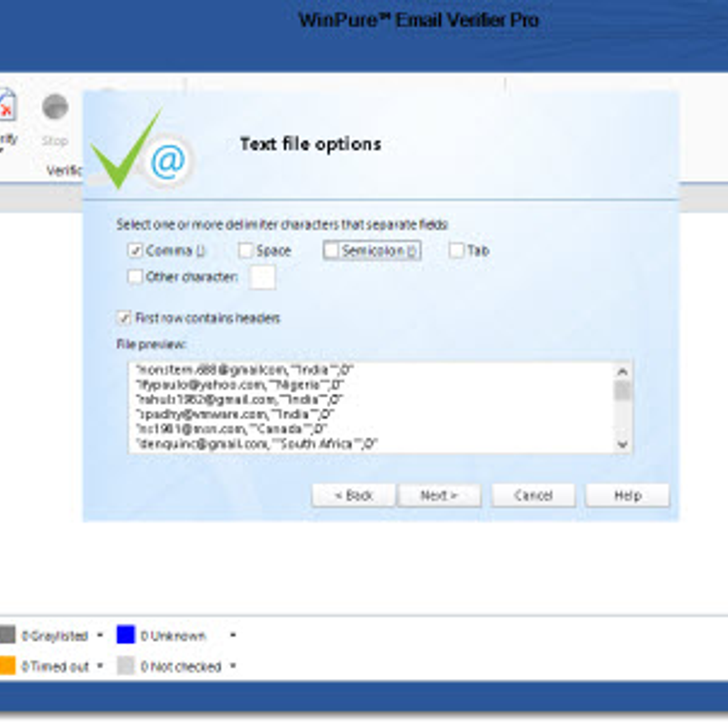This screenshot has width=728, height=728.
Task: Enable the Tab delimiter checkbox
Action: tap(456, 250)
